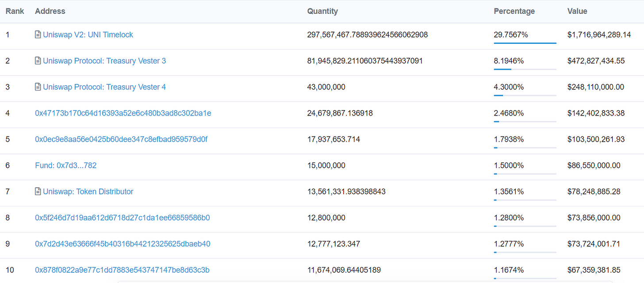Select percentage text 1.3561%
The height and width of the screenshot is (283, 644).
(x=509, y=191)
